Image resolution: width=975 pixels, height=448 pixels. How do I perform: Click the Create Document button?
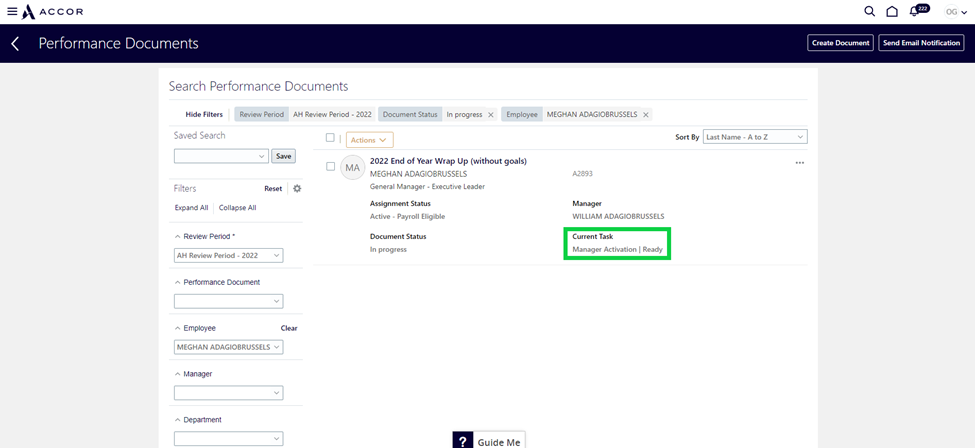(840, 43)
